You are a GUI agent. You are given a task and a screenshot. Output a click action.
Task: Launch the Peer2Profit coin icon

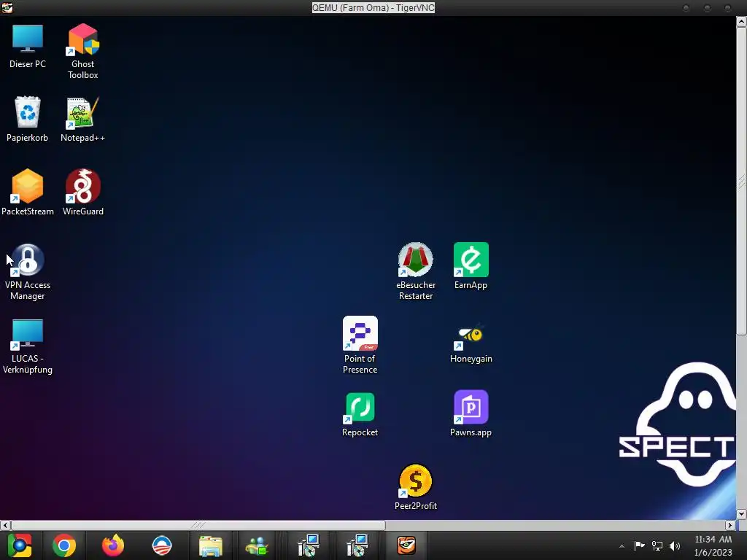coord(415,486)
